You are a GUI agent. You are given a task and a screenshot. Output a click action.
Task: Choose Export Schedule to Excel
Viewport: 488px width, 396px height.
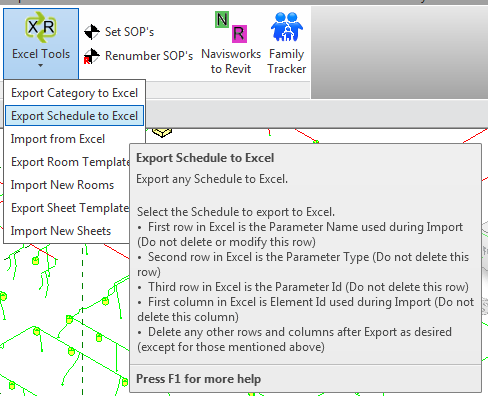pyautogui.click(x=74, y=116)
